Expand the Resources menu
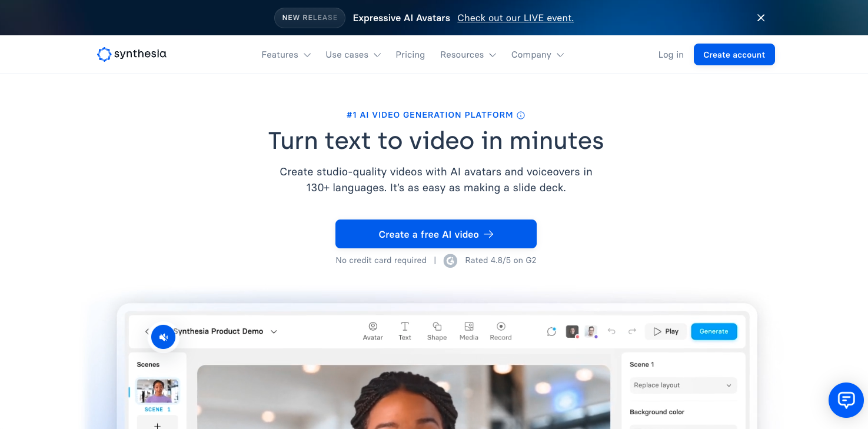Screen dimensions: 868x429 [x=468, y=55]
